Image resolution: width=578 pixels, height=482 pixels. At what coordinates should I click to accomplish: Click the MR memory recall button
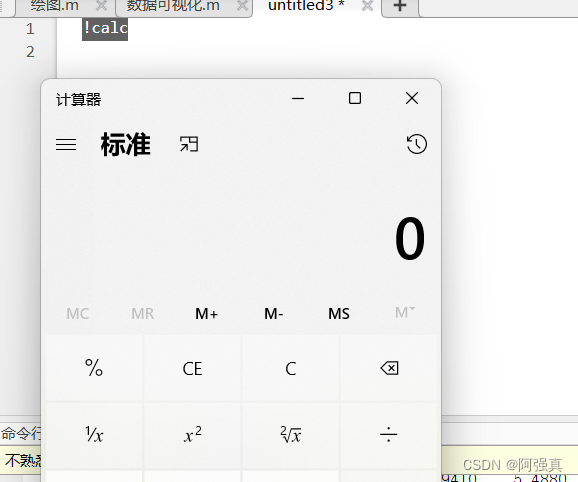[143, 314]
